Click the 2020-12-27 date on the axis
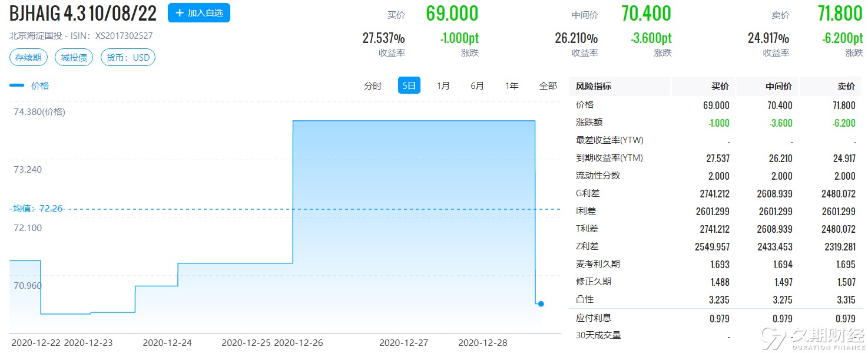The image size is (868, 353). (x=404, y=342)
